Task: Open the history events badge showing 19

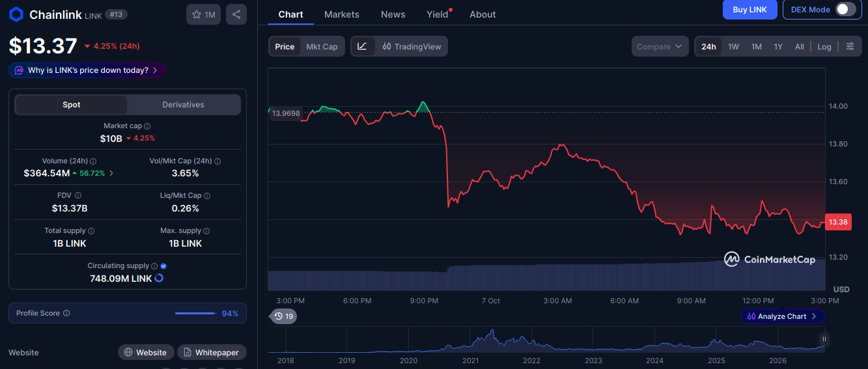Action: [283, 316]
